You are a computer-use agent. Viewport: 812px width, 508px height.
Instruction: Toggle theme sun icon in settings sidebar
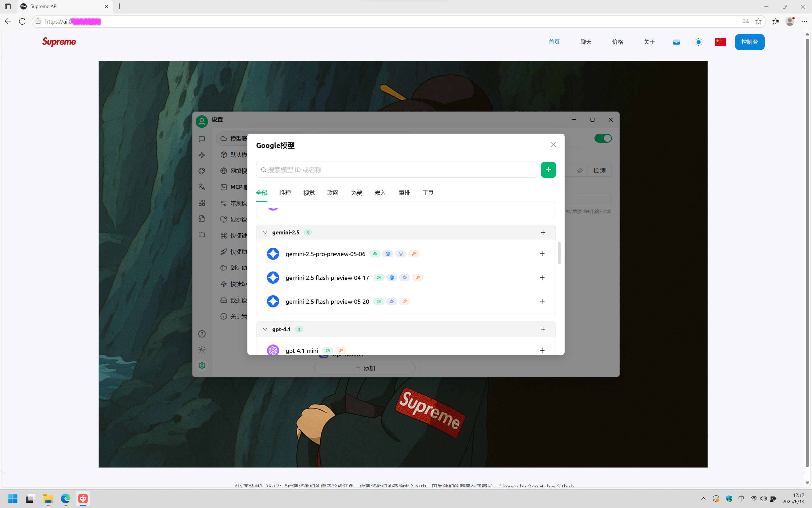(x=202, y=350)
